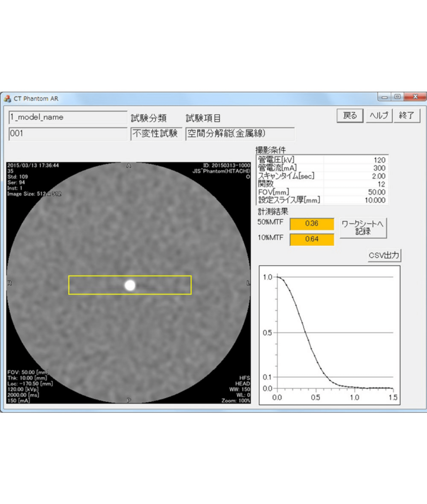This screenshot has height=504, width=427.
Task: Click the 戻る back button
Action: click(350, 115)
